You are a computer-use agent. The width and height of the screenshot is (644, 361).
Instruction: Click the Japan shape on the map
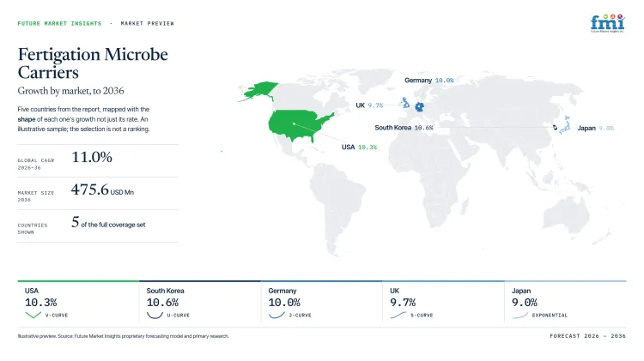click(565, 124)
